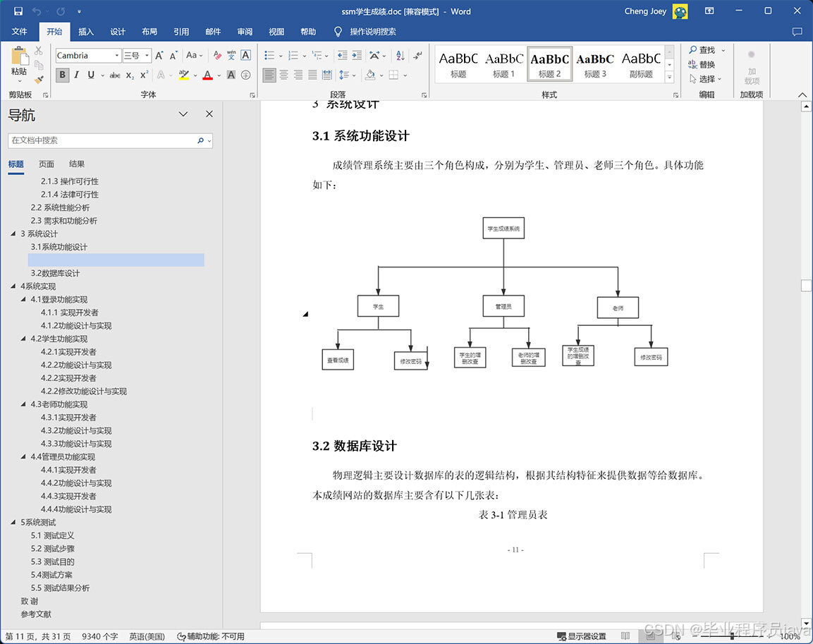The image size is (813, 644).
Task: Open the Cambria font name dropdown
Action: (117, 56)
